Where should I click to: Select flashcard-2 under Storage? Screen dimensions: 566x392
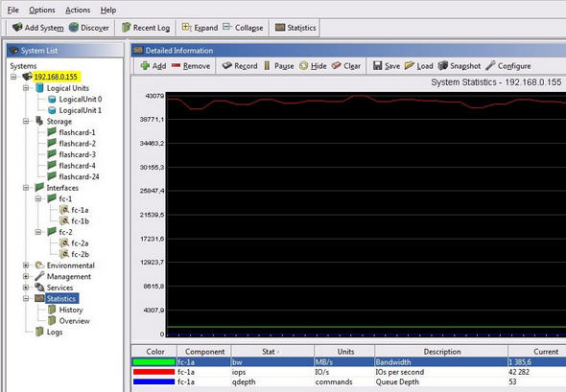pos(77,144)
